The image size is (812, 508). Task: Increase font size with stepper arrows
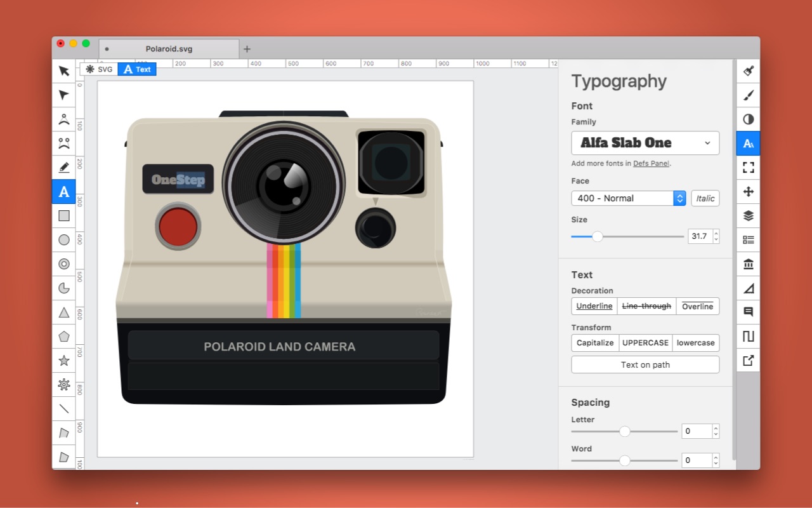click(x=716, y=233)
